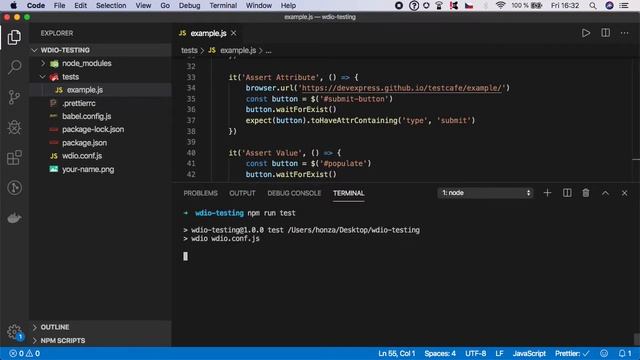Image resolution: width=640 pixels, height=360 pixels.
Task: Change line ending via LF status item
Action: coord(499,353)
